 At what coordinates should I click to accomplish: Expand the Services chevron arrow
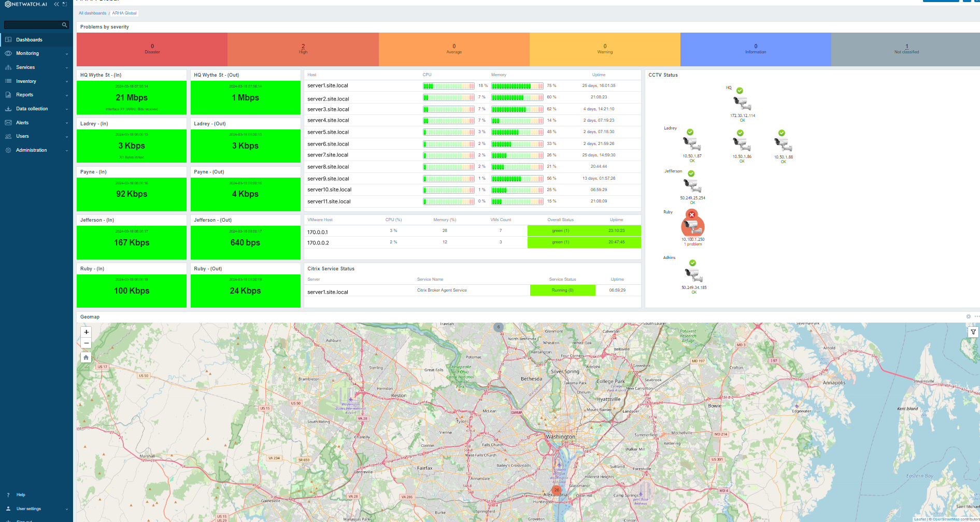tap(67, 68)
